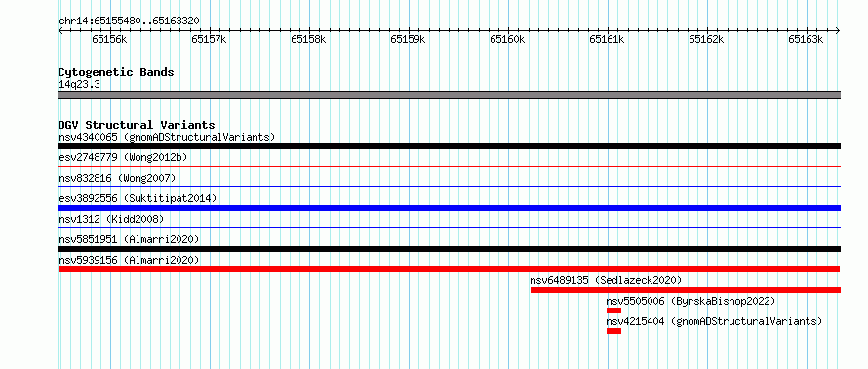Click the 65159k ruler tick label
868x369 pixels.
tap(408, 39)
